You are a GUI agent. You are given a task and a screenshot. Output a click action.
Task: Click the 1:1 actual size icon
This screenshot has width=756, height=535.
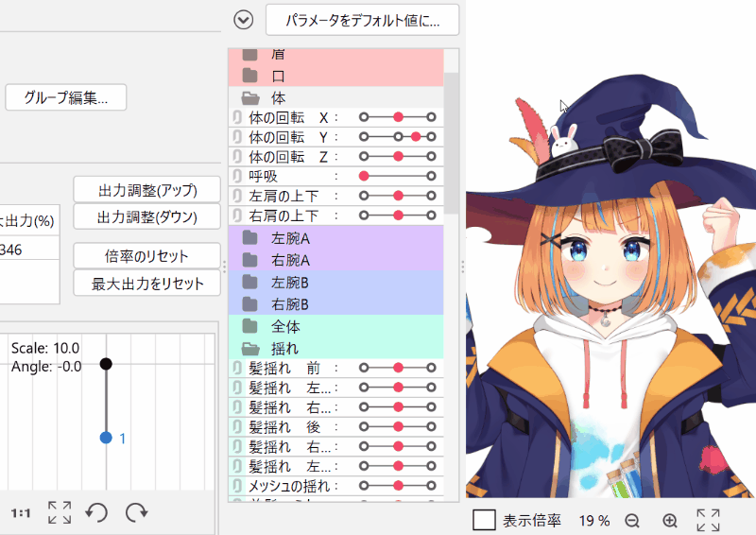21,512
